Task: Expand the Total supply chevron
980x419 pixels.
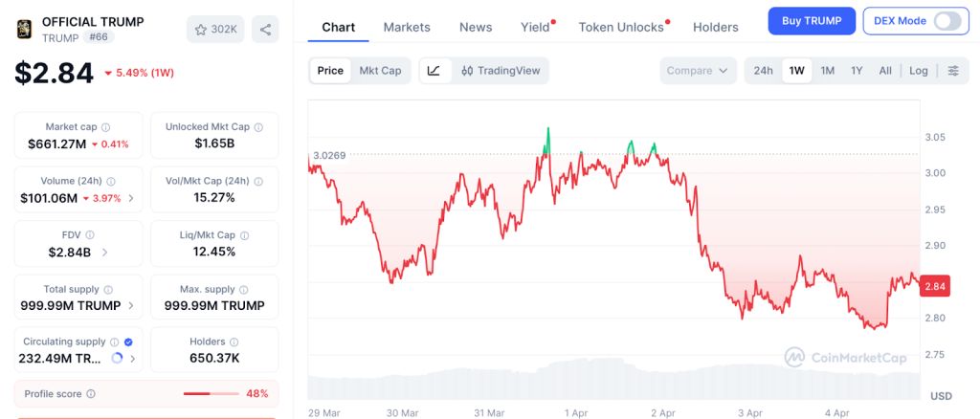Action: [x=131, y=306]
